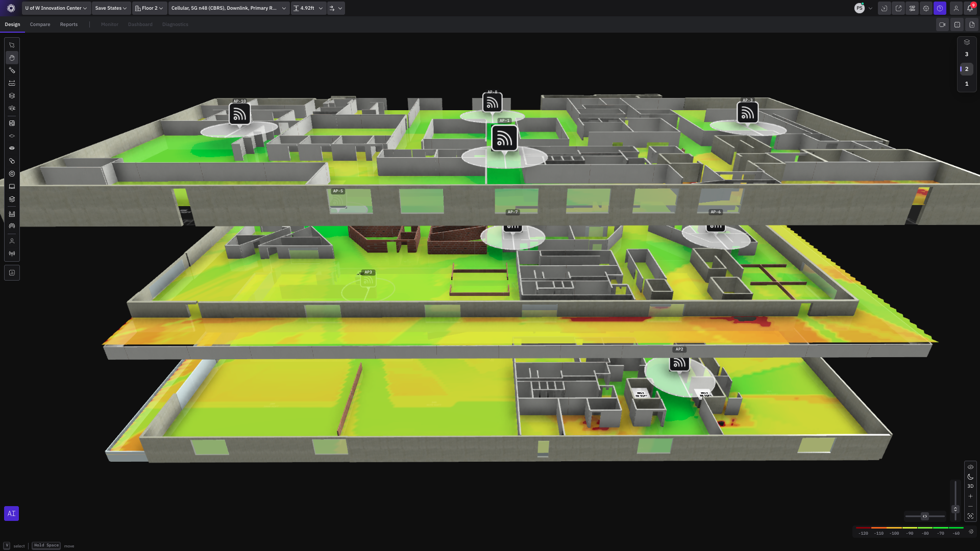
Task: Open the Cellular 5G n48 visualization dropdown
Action: point(228,8)
